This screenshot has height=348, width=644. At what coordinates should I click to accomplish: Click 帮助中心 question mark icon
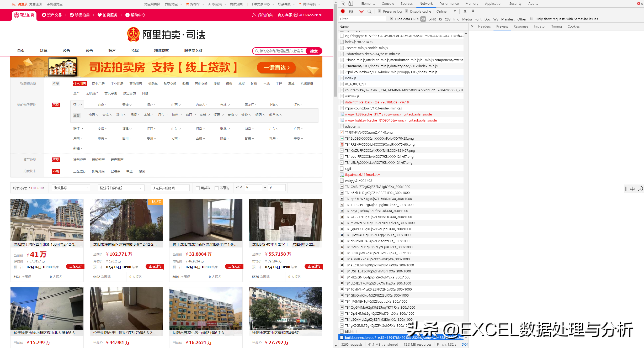127,15
